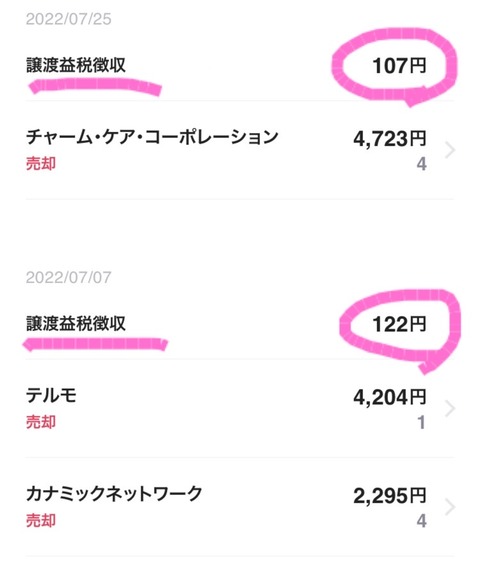Image resolution: width=480 pixels, height=564 pixels.
Task: Open the カナミックネットワーク sale chevron arrow
Action: pos(450,507)
